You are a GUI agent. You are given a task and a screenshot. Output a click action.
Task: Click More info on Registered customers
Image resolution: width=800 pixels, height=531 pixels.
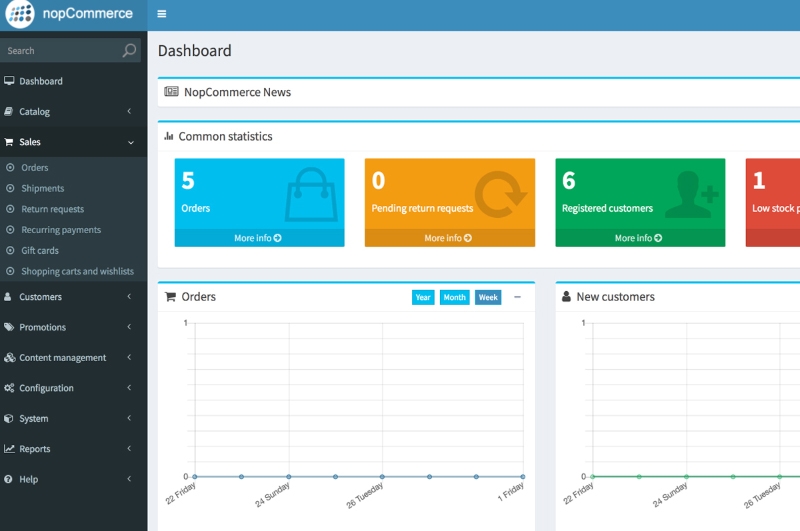click(x=639, y=238)
